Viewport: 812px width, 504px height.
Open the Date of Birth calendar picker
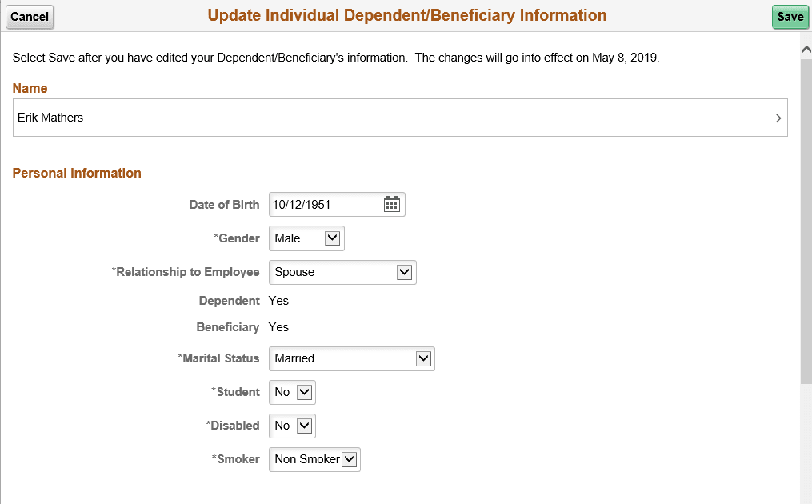(391, 204)
